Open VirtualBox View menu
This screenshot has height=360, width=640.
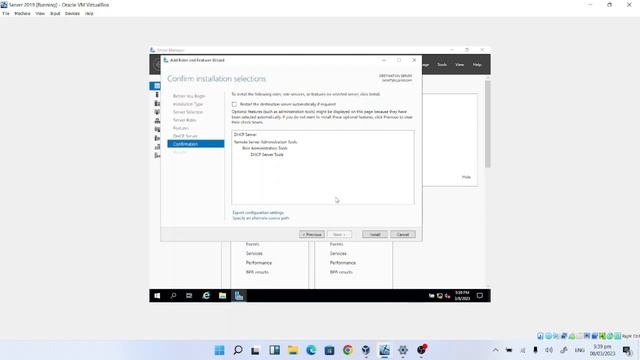40,13
